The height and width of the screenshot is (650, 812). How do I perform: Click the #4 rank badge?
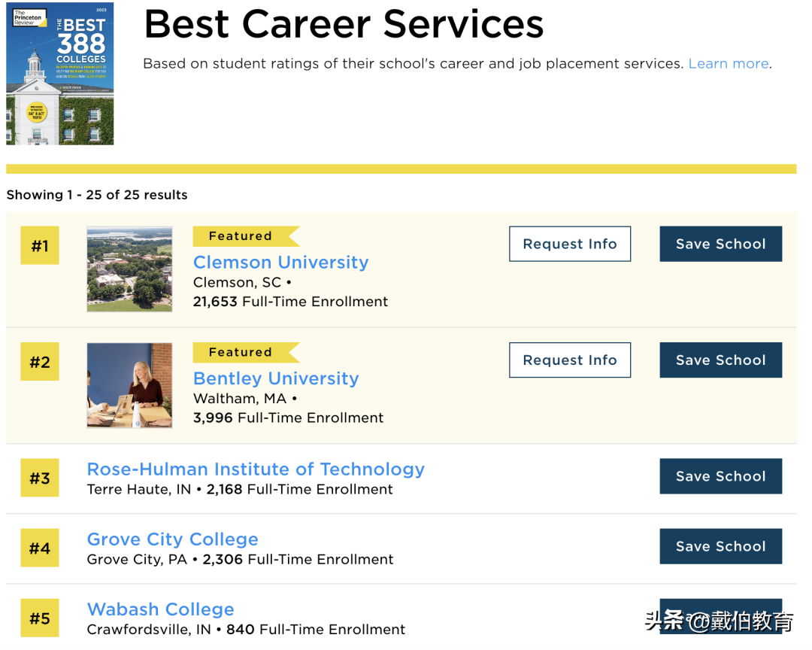(x=40, y=548)
